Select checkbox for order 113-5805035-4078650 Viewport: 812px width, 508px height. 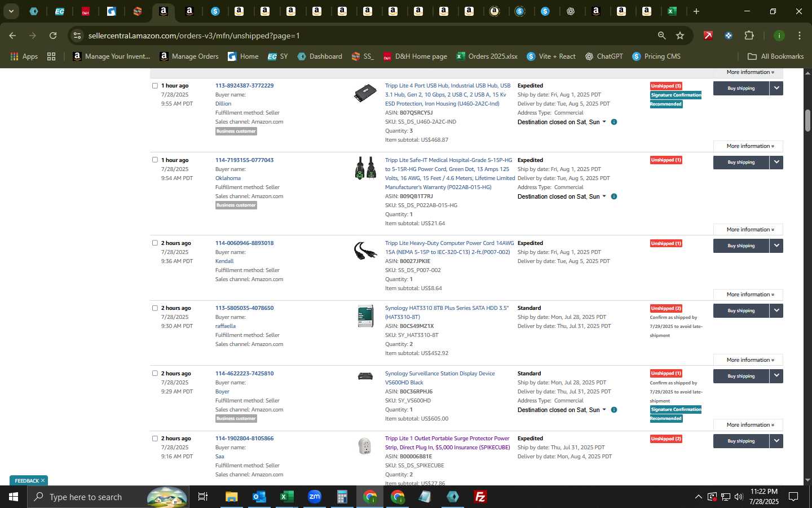[155, 308]
